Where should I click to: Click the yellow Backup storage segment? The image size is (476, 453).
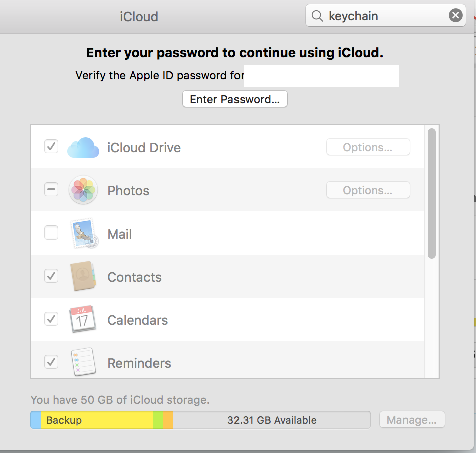97,420
